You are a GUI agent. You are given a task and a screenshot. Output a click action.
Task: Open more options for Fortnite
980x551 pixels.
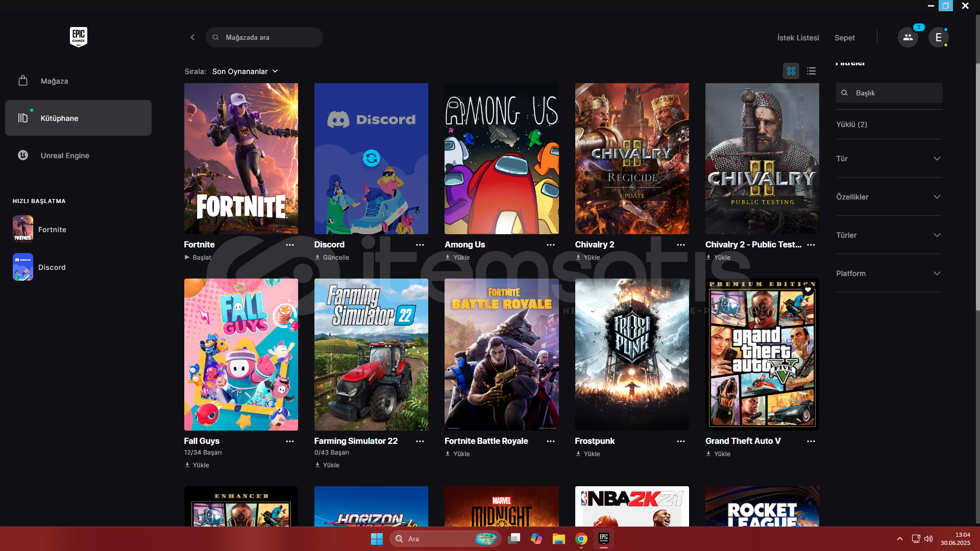coord(290,245)
